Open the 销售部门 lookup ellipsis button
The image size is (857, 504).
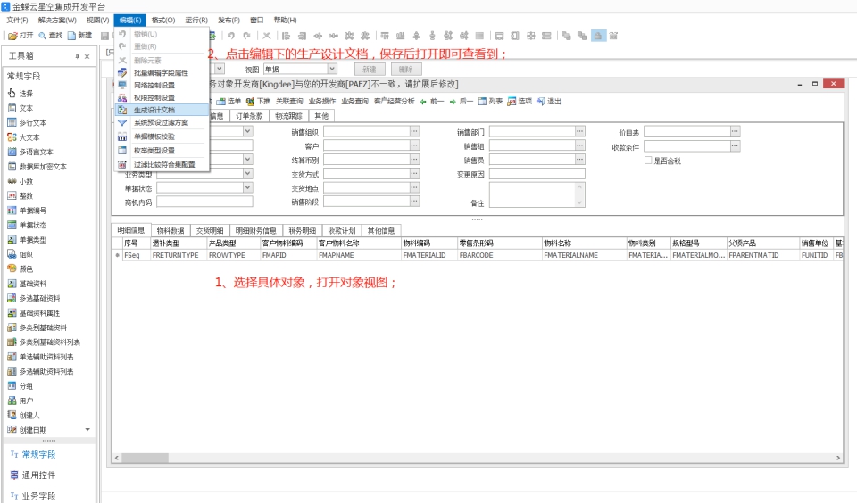[580, 131]
